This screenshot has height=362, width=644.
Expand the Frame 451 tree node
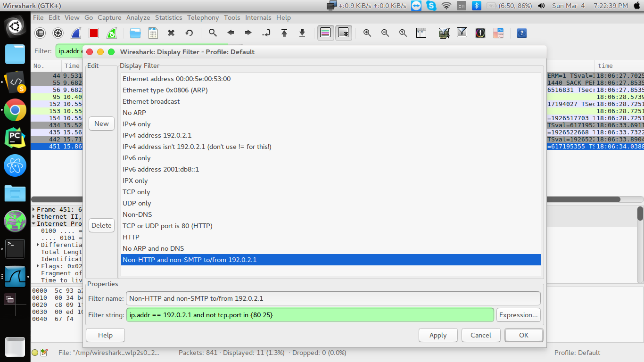[33, 209]
